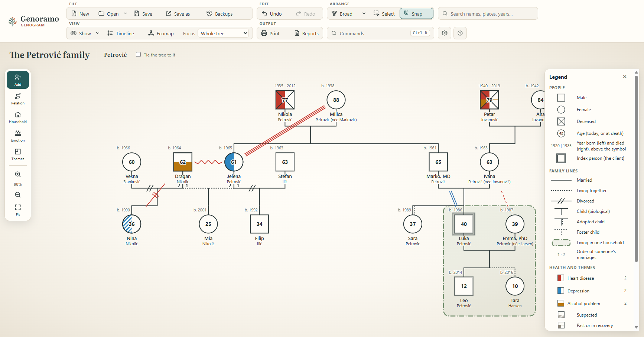
Task: Save the current genogram
Action: 143,14
